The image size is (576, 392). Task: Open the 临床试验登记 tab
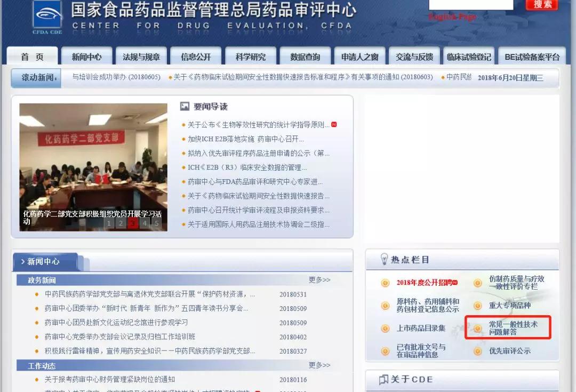pos(469,57)
